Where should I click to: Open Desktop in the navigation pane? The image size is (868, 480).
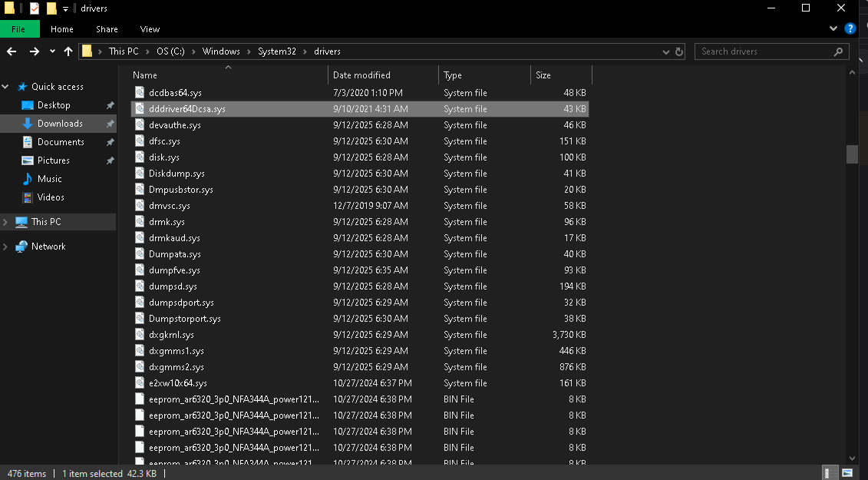point(54,105)
